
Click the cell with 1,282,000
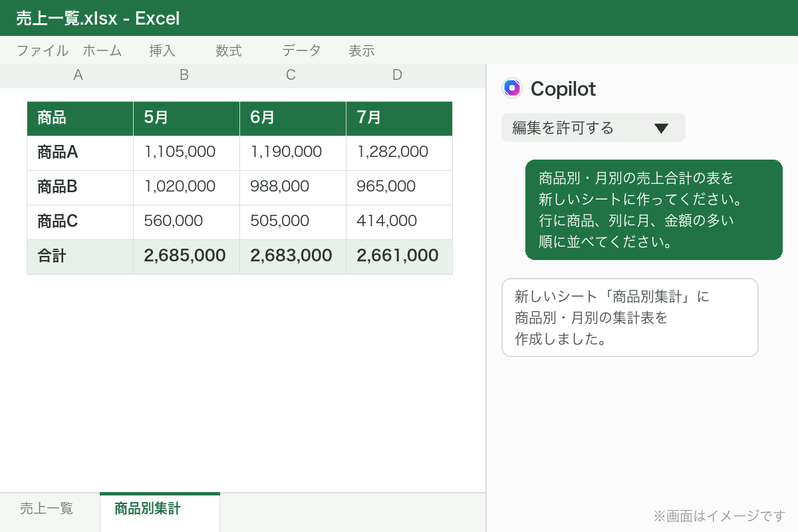(x=399, y=153)
